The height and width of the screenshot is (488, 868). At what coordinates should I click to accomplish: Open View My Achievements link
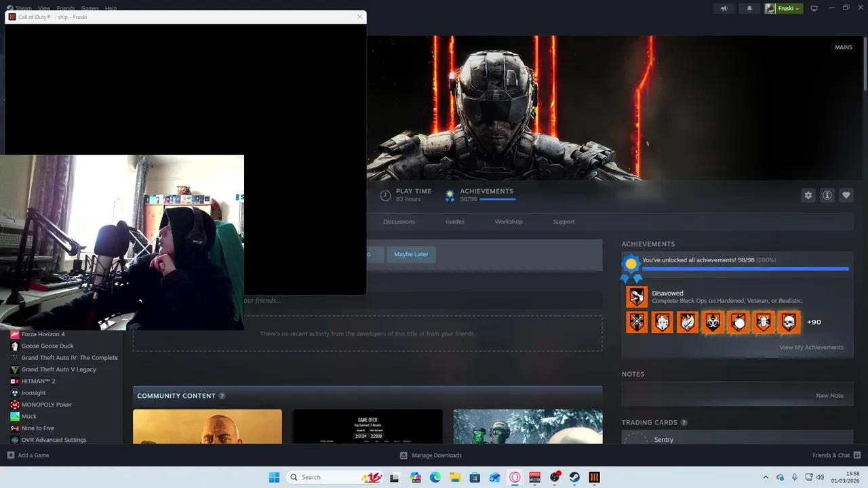[x=811, y=347]
